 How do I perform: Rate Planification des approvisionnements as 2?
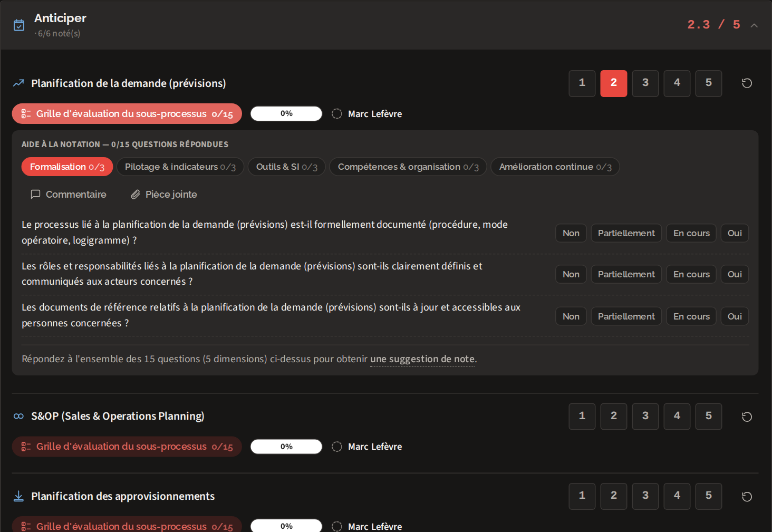click(x=614, y=496)
